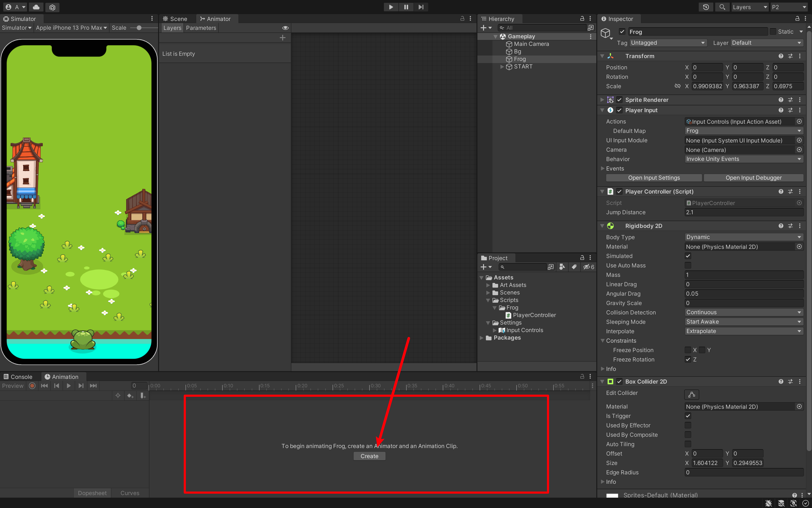
Task: Collapse the Gameplay scene in Hierarchy
Action: pyautogui.click(x=496, y=36)
